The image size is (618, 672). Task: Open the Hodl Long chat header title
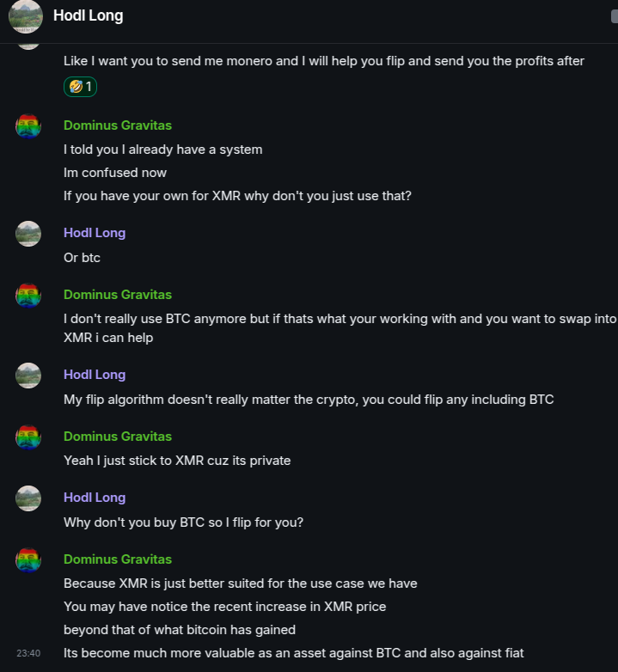click(88, 15)
